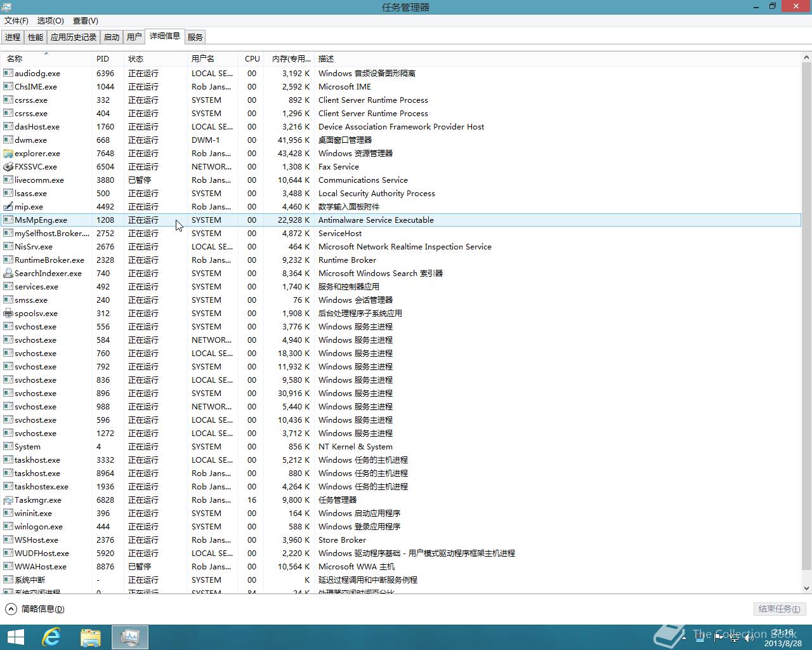Sort by the CPU column header

252,58
